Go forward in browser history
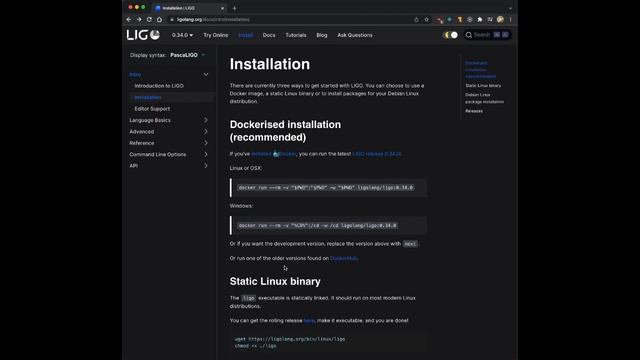The image size is (640, 360). point(139,20)
